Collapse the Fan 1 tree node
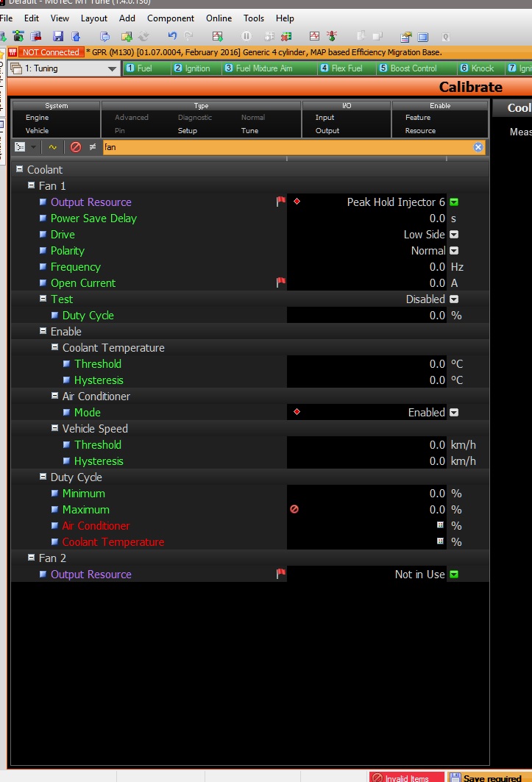 click(31, 185)
